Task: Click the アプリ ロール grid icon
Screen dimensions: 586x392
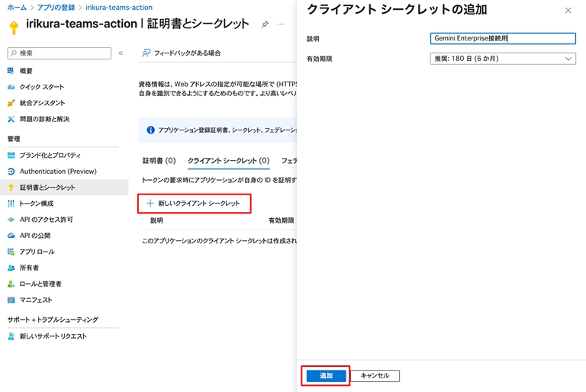Action: (x=11, y=252)
